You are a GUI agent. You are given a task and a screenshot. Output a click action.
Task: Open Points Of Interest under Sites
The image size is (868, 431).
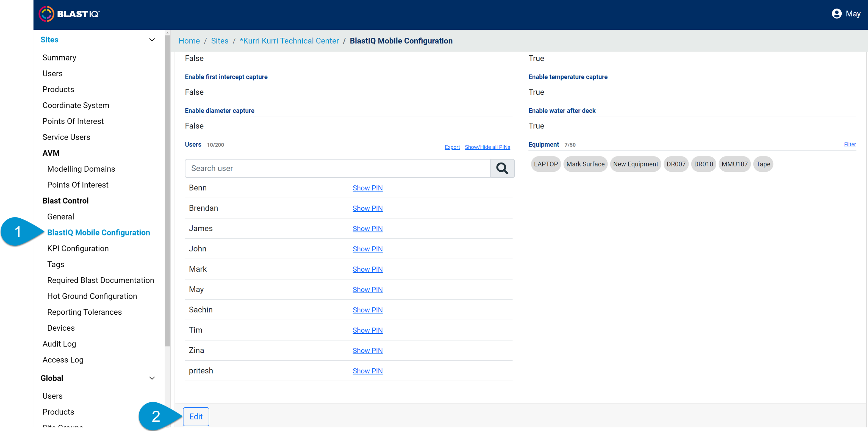(x=73, y=121)
